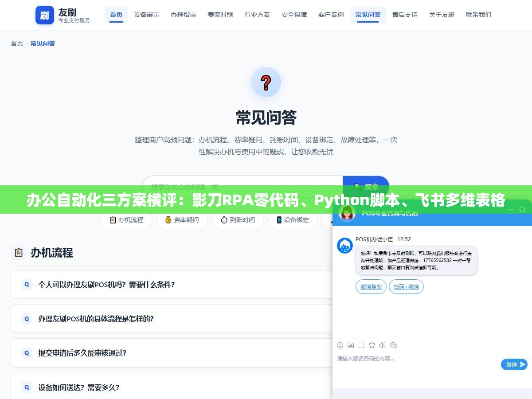Expand question 个人可以办理友刷POS机吗
The image size is (532, 399).
click(x=172, y=284)
